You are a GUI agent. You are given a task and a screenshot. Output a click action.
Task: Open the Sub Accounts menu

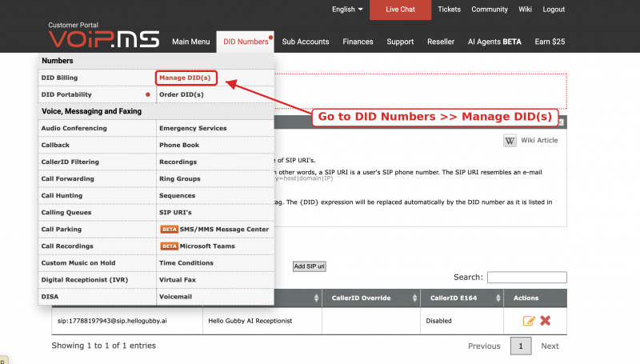[x=306, y=42]
